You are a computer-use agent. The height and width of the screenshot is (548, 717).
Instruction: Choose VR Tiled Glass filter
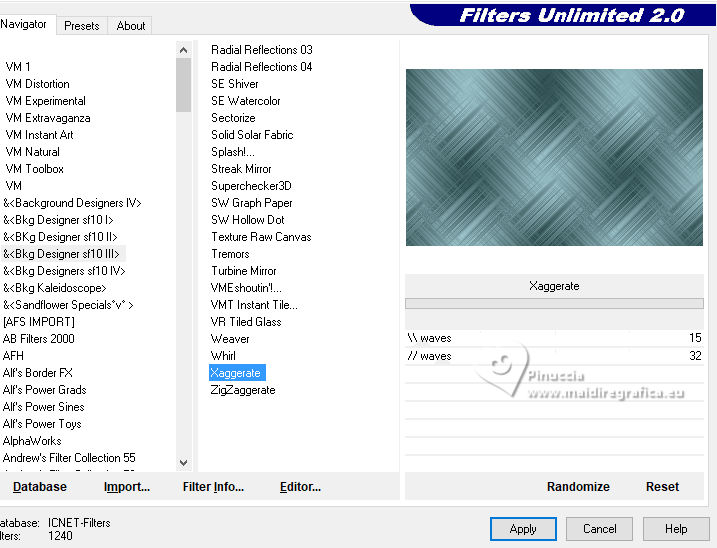pyautogui.click(x=246, y=322)
